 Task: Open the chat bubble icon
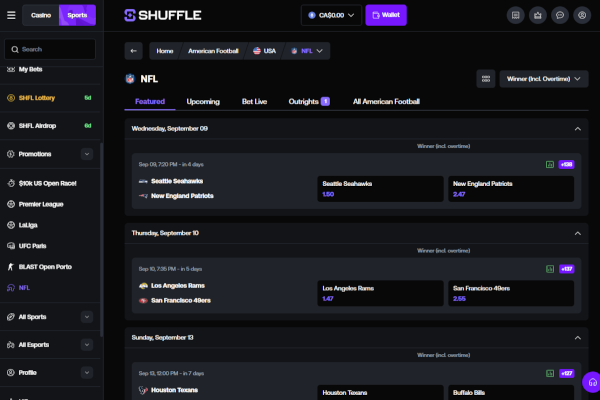(560, 15)
